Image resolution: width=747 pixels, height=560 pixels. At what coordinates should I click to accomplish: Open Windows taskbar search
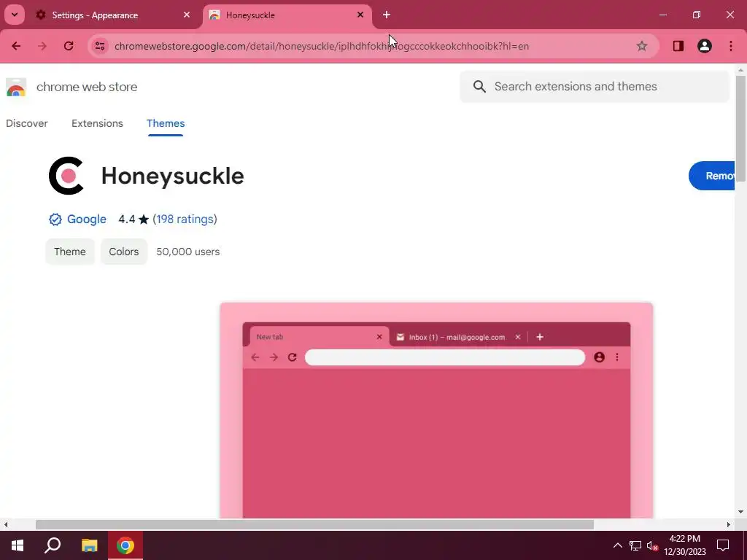pos(53,545)
